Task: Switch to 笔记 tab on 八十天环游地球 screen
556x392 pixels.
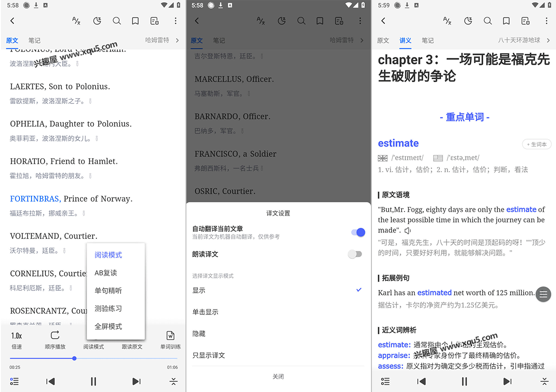Action: point(428,40)
